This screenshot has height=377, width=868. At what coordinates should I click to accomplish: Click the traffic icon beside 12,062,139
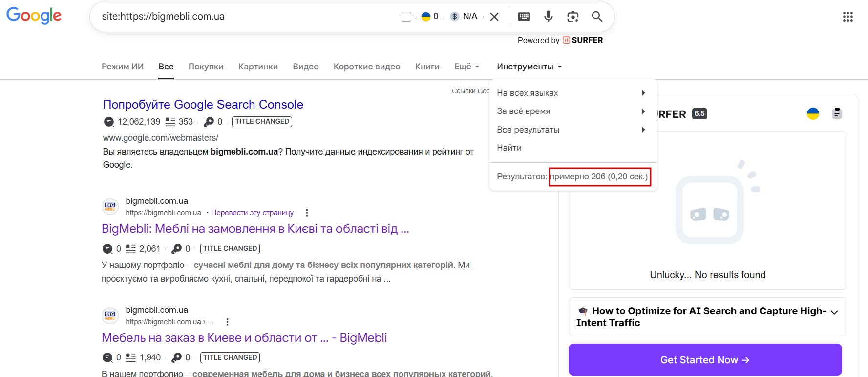109,122
